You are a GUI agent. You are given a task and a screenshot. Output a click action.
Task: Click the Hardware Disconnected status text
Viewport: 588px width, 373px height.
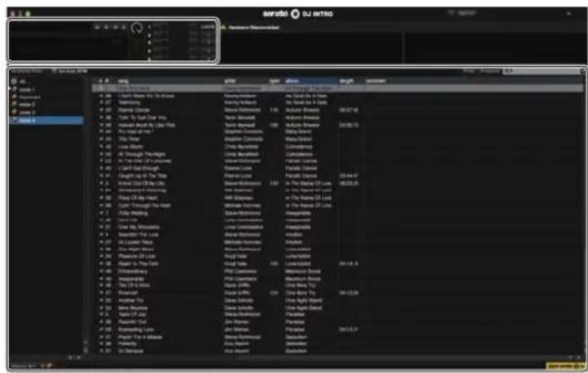tap(254, 27)
